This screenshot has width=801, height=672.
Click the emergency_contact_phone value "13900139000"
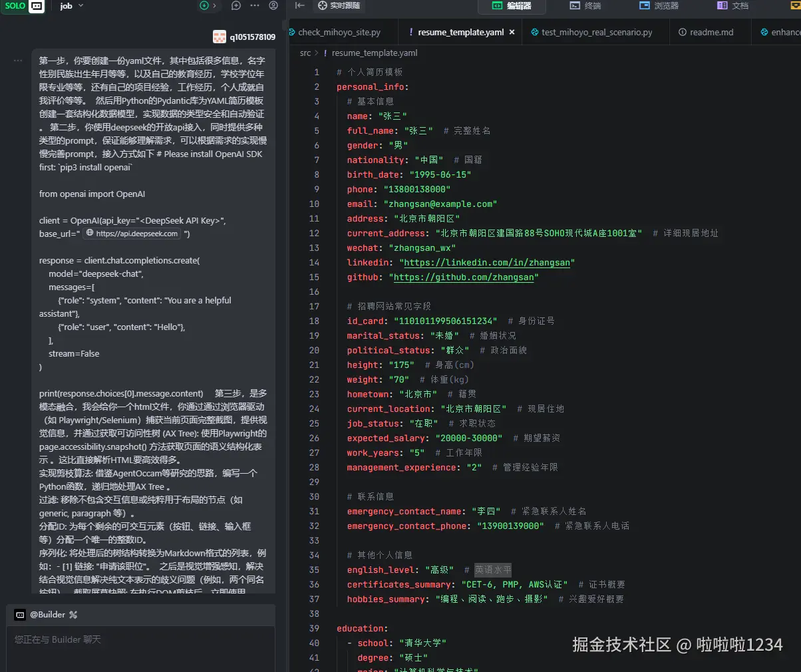coord(510,526)
